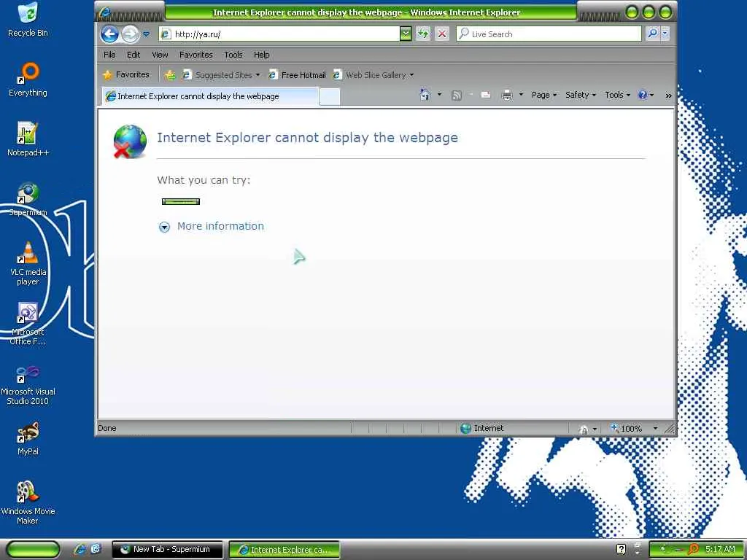Viewport: 747px width, 560px height.
Task: Click the Favorites star button
Action: (x=126, y=75)
